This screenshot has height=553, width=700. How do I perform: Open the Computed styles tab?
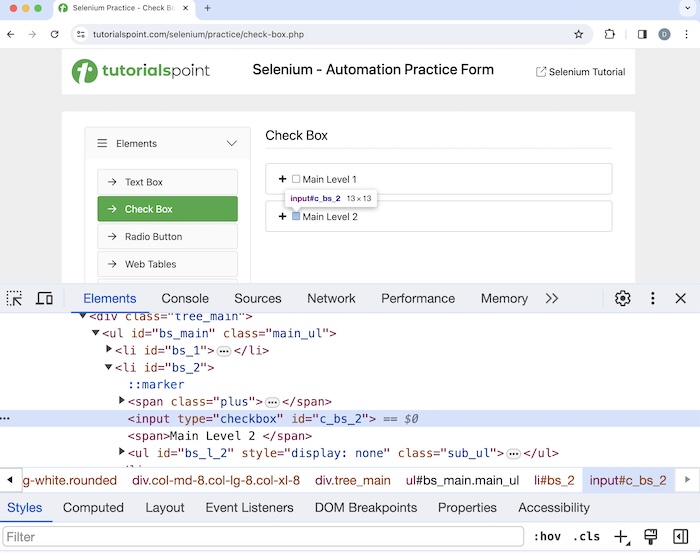93,508
